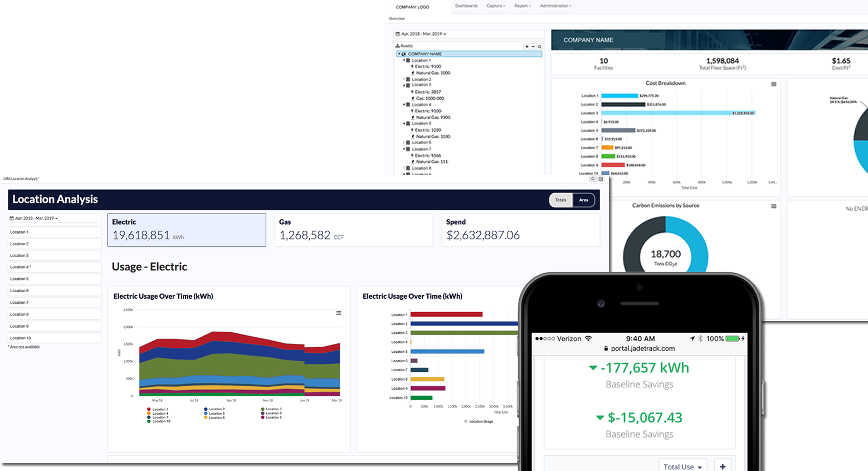The width and height of the screenshot is (868, 471).
Task: Click the search magnifier in the Assets panel
Action: [x=539, y=47]
